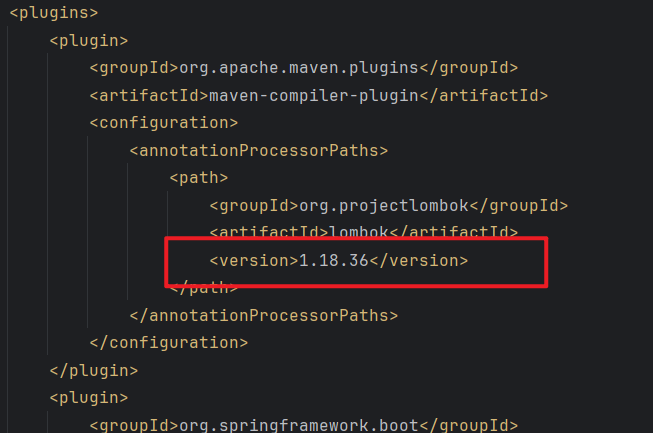Click the closing plugin tag

(x=94, y=371)
